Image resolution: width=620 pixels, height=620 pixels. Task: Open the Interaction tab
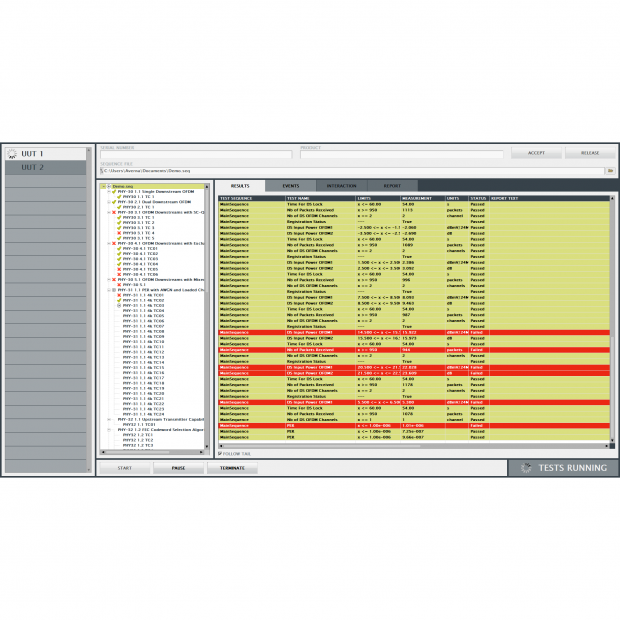[x=341, y=186]
